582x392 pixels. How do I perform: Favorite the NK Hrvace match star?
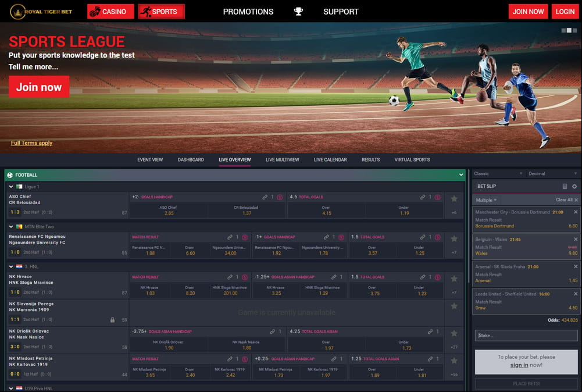(x=454, y=279)
